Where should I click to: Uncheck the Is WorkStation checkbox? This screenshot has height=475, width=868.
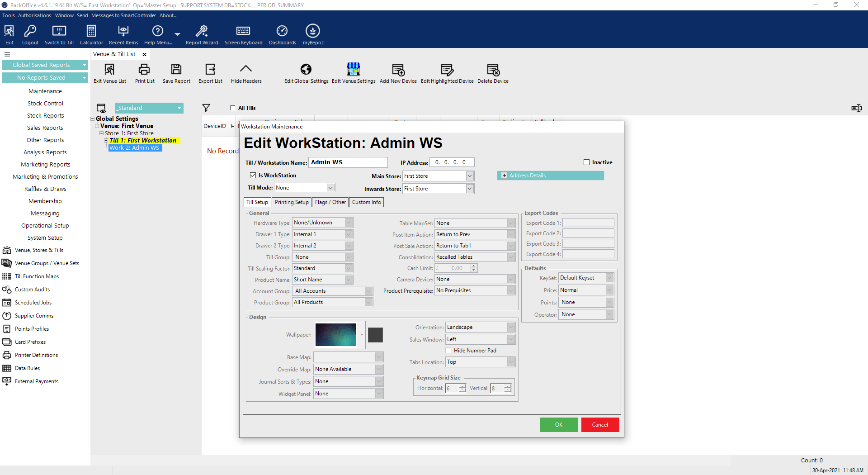(253, 176)
